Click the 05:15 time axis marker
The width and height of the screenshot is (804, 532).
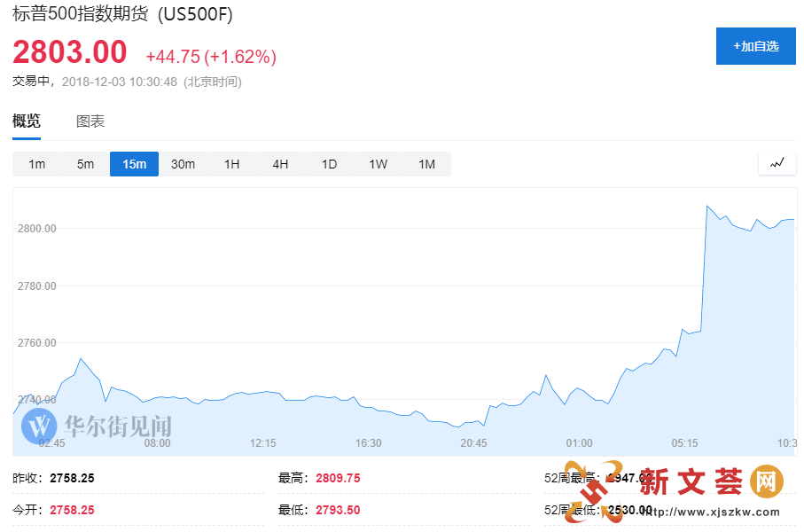685,442
